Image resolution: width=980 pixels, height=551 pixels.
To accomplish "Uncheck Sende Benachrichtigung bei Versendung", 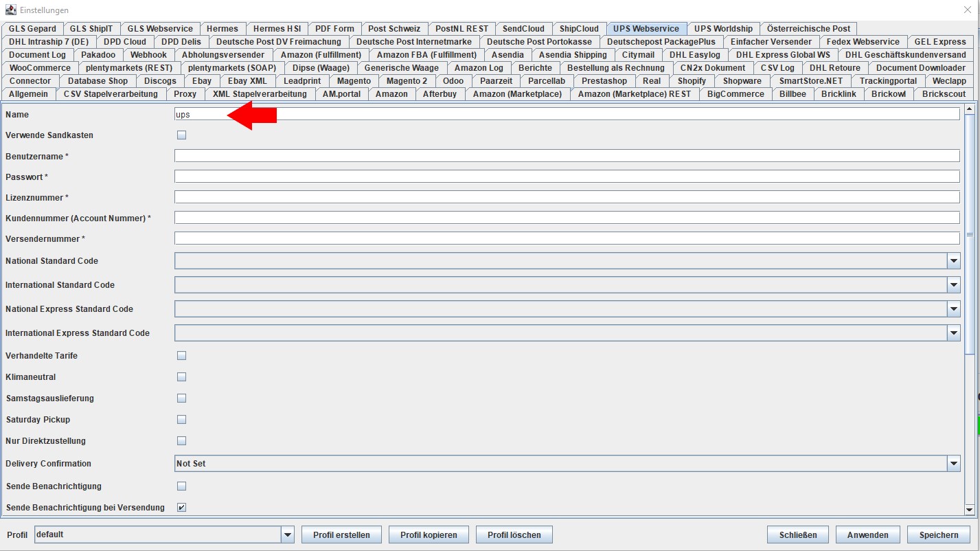I will [x=182, y=507].
